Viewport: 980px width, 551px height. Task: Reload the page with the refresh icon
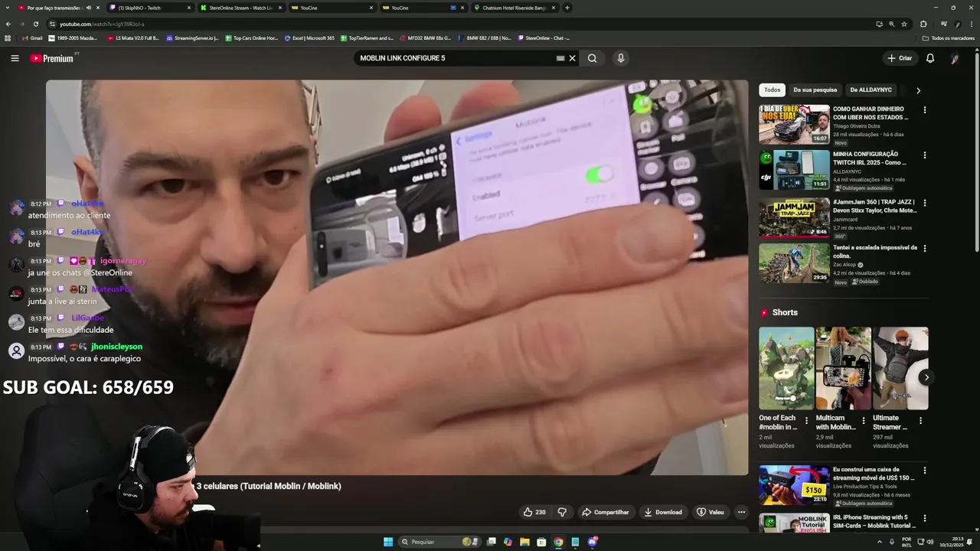[38, 24]
